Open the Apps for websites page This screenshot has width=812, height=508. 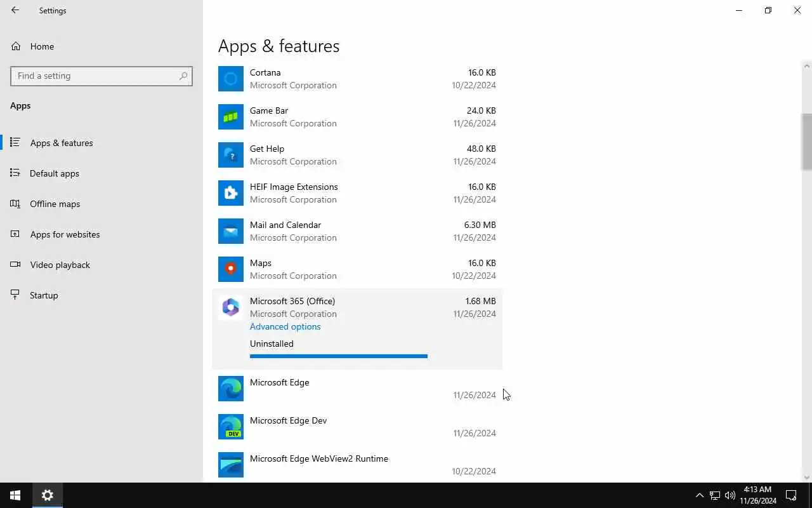[x=65, y=234]
